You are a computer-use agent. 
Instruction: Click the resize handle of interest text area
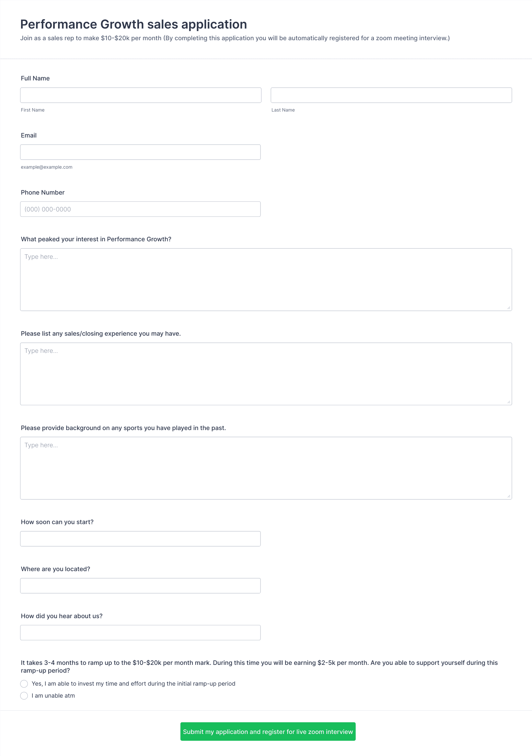pyautogui.click(x=509, y=308)
